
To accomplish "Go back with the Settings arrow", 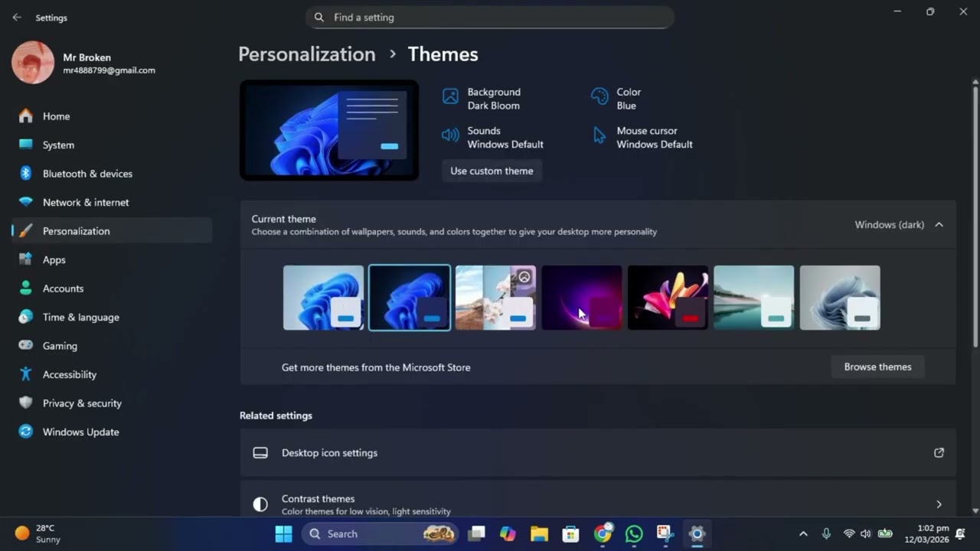I will (17, 17).
